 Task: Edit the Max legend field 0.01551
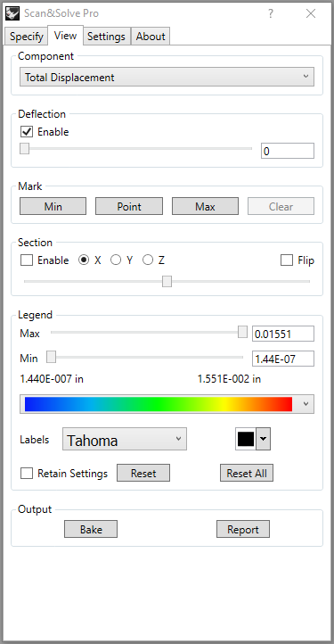283,334
